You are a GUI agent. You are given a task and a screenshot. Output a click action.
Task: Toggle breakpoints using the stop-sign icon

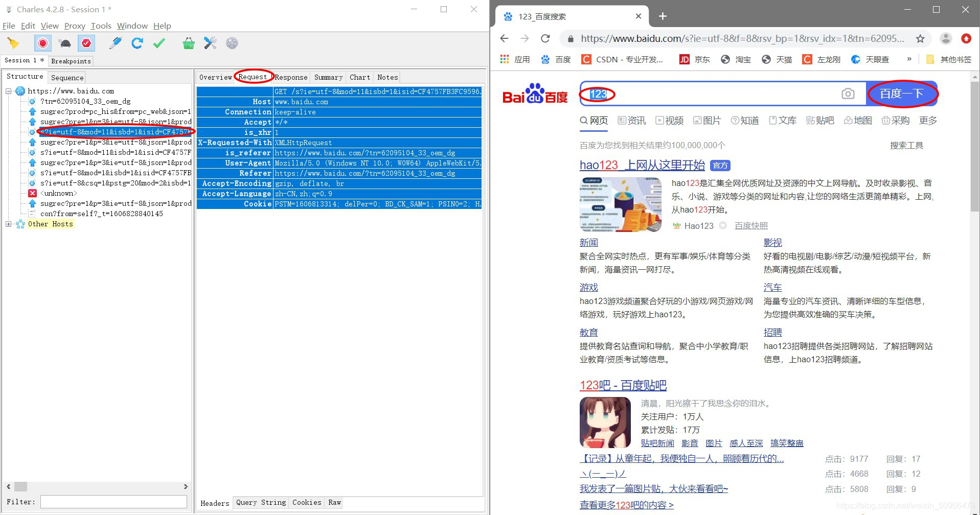coord(86,43)
